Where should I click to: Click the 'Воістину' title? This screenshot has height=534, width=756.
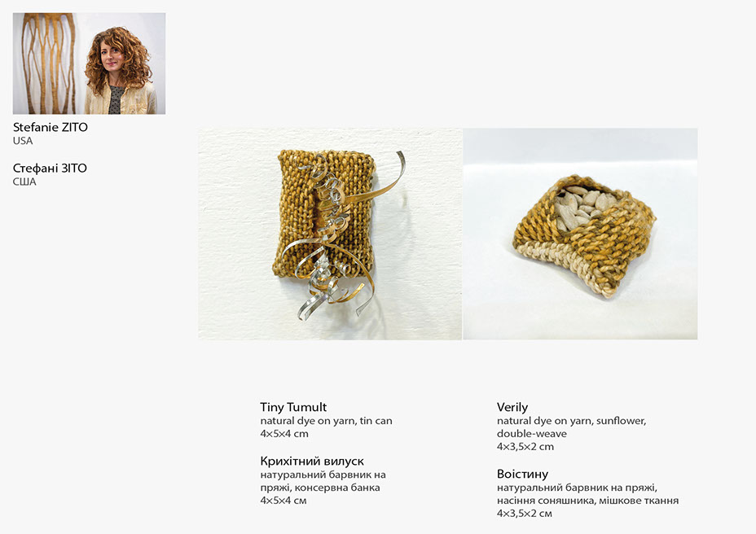[523, 475]
